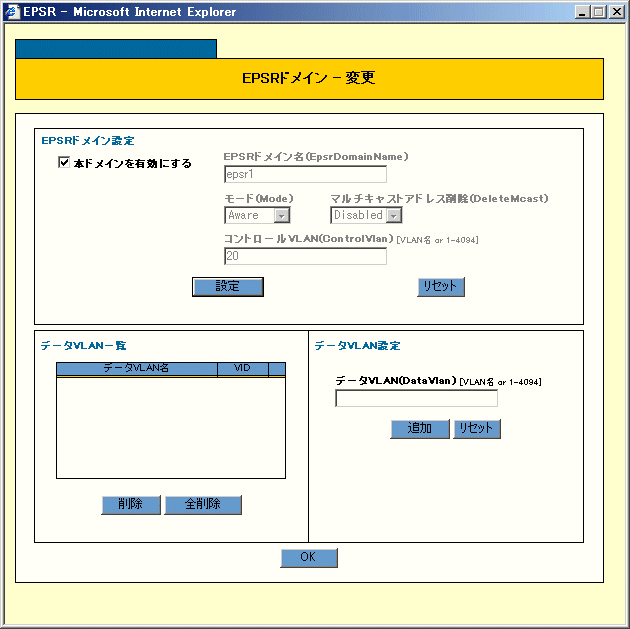Close the EPSR window
630x629 pixels.
pyautogui.click(x=616, y=12)
